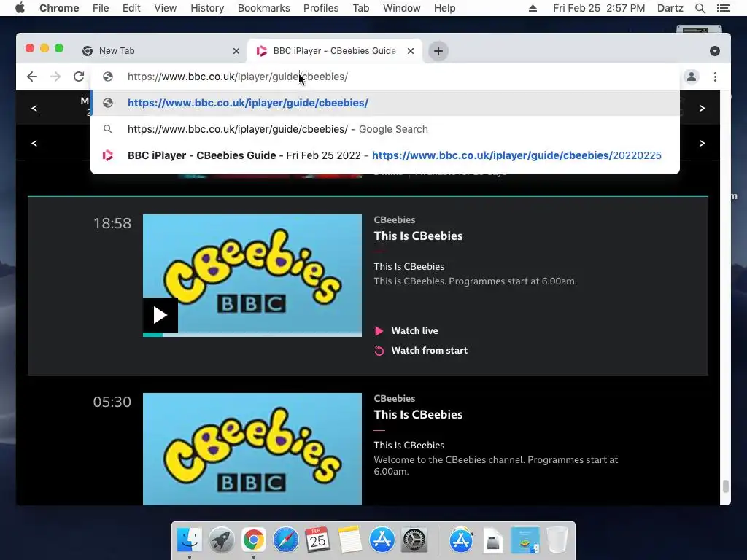This screenshot has height=560, width=747.
Task: Open the Window menu
Action: pos(402,8)
